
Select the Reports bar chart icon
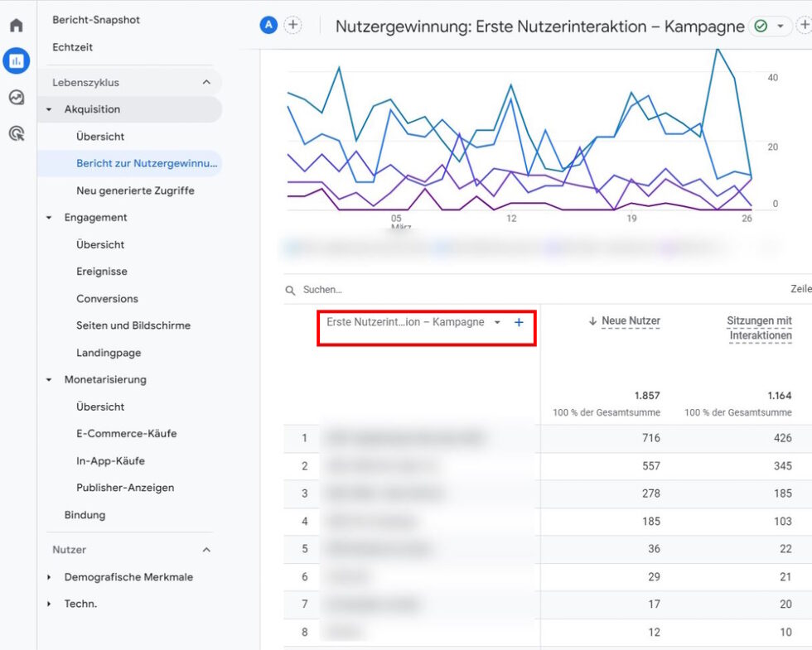[16, 60]
